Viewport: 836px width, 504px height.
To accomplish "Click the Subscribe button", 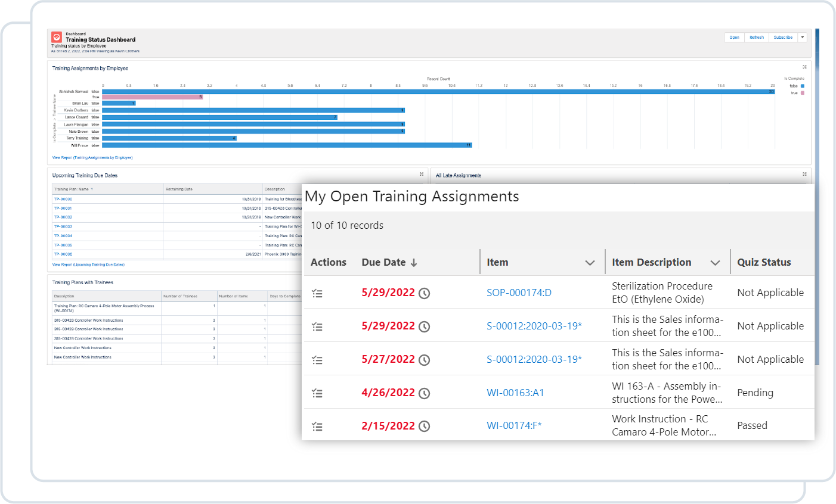I will (x=783, y=37).
